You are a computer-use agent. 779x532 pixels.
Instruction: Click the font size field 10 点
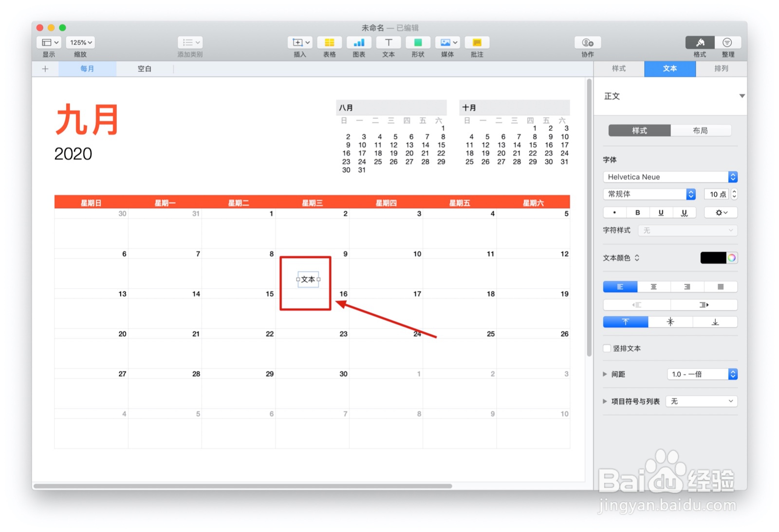(716, 194)
